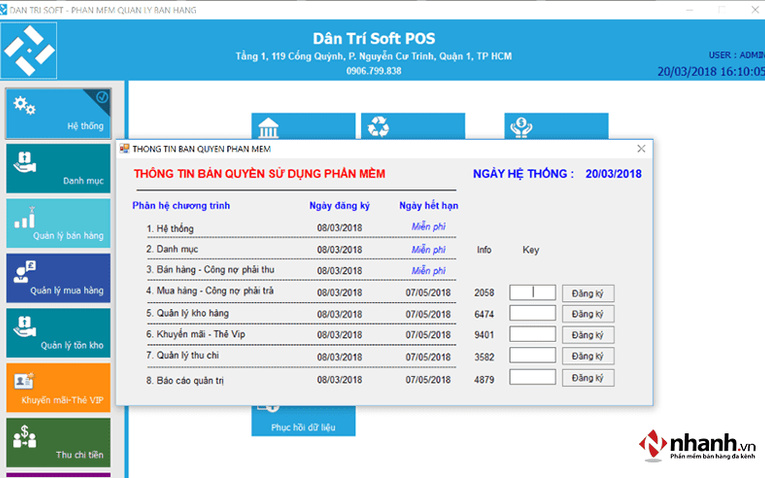Open Thu chi tiền module
This screenshot has height=478, width=765.
pos(58,442)
